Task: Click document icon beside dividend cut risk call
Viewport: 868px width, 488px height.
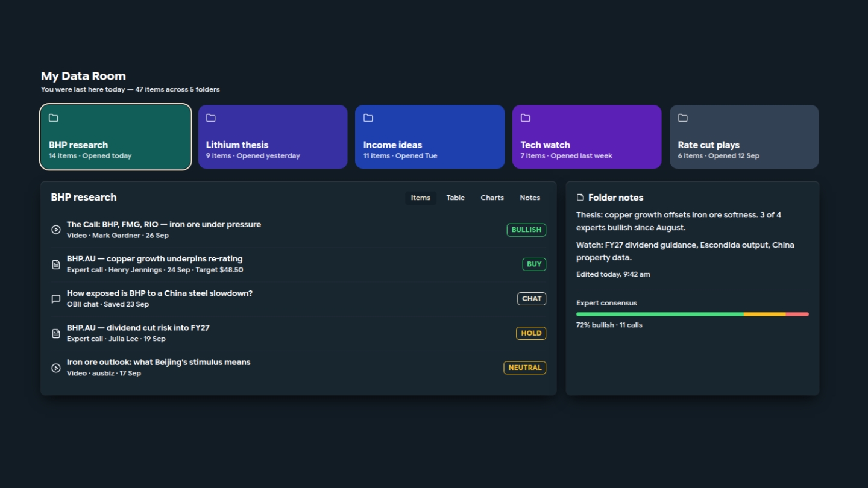Action: pyautogui.click(x=56, y=333)
